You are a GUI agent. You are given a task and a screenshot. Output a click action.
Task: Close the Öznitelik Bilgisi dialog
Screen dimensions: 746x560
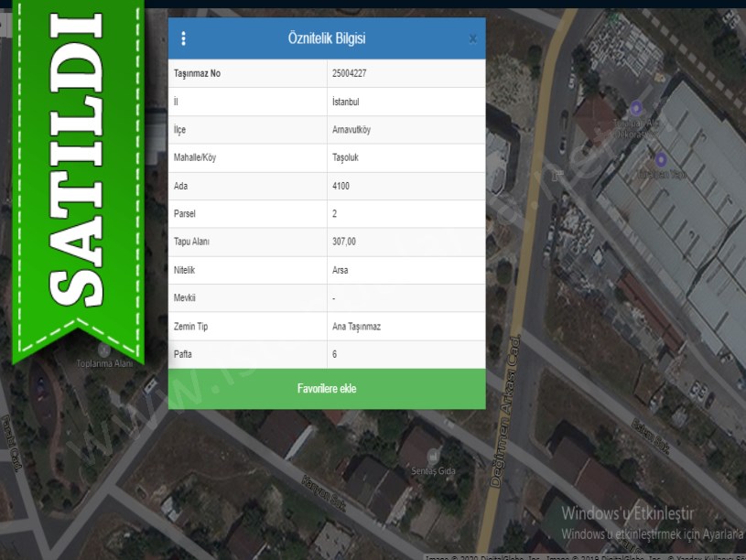[472, 38]
